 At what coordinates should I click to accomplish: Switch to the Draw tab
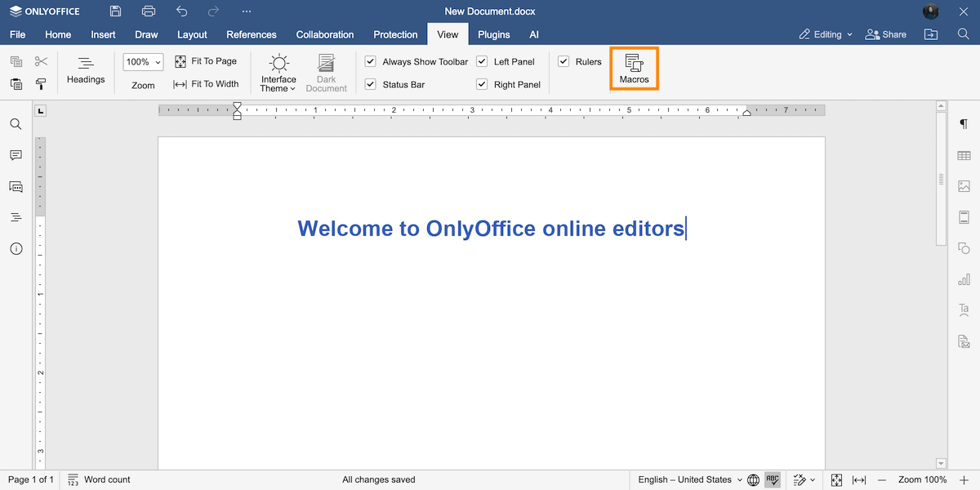click(146, 34)
